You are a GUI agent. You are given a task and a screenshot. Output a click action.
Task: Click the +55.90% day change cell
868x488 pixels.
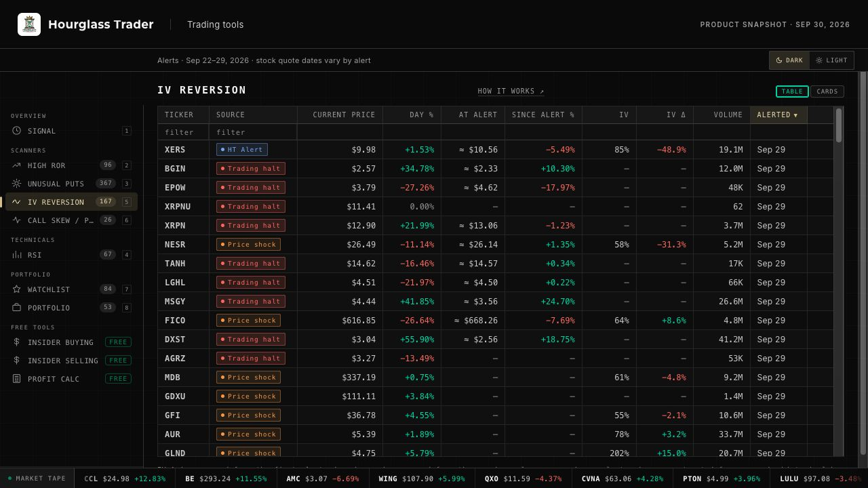pyautogui.click(x=412, y=340)
